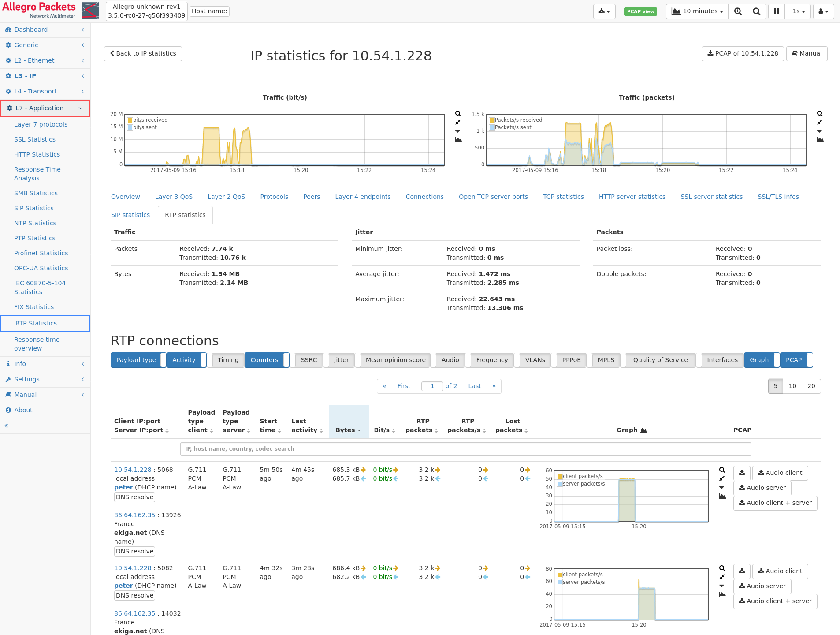
Task: Download PCAP icon for port 5068 connection
Action: click(742, 473)
